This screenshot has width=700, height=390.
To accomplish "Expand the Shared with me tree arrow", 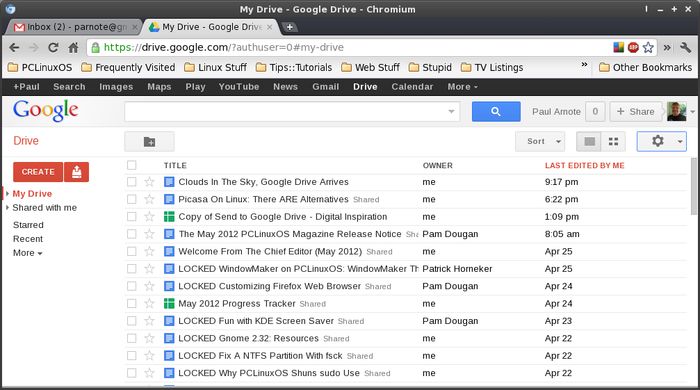I will [7, 207].
